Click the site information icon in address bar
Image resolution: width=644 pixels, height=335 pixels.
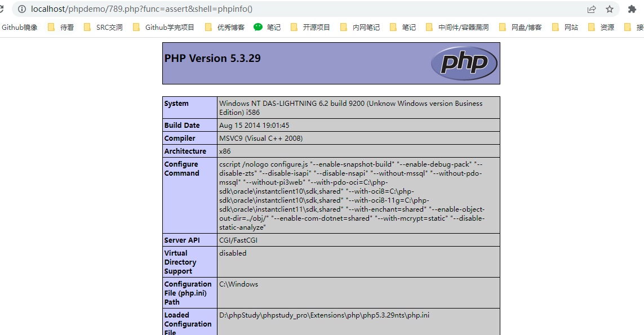coord(22,9)
